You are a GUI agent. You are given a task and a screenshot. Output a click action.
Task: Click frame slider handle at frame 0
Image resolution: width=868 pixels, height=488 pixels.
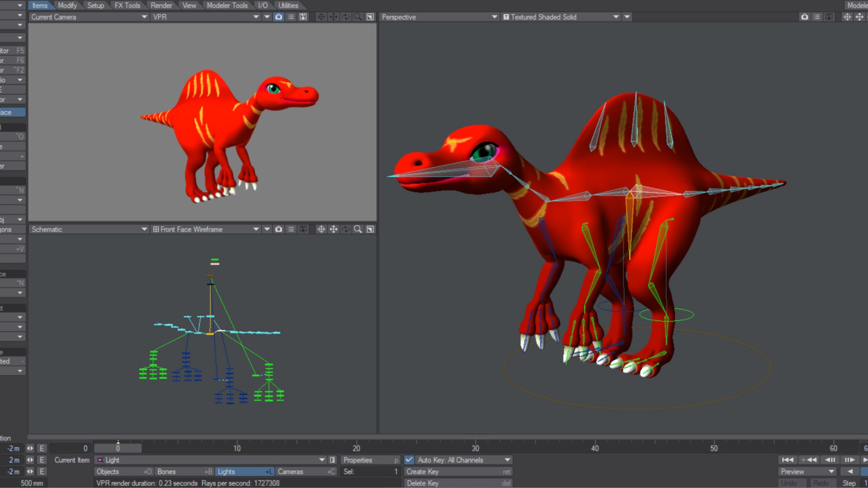(x=118, y=448)
